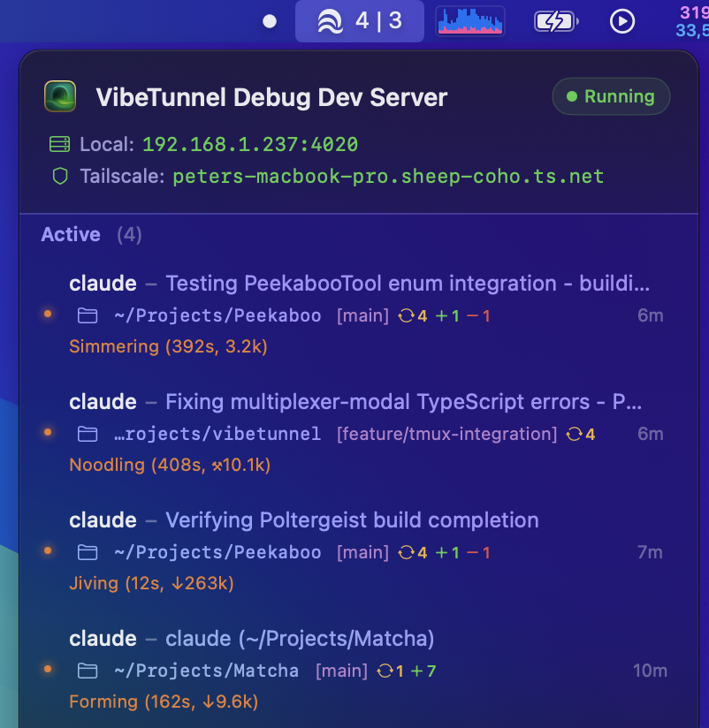Click the server icon beside Local address
This screenshot has height=728, width=709.
tap(59, 144)
